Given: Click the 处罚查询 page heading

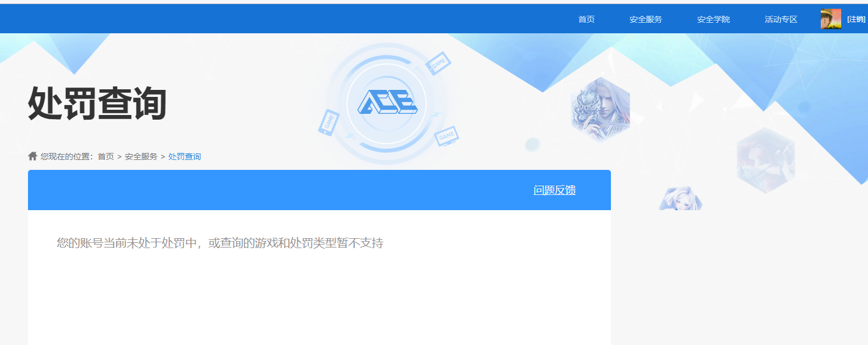Looking at the screenshot, I should tap(97, 103).
